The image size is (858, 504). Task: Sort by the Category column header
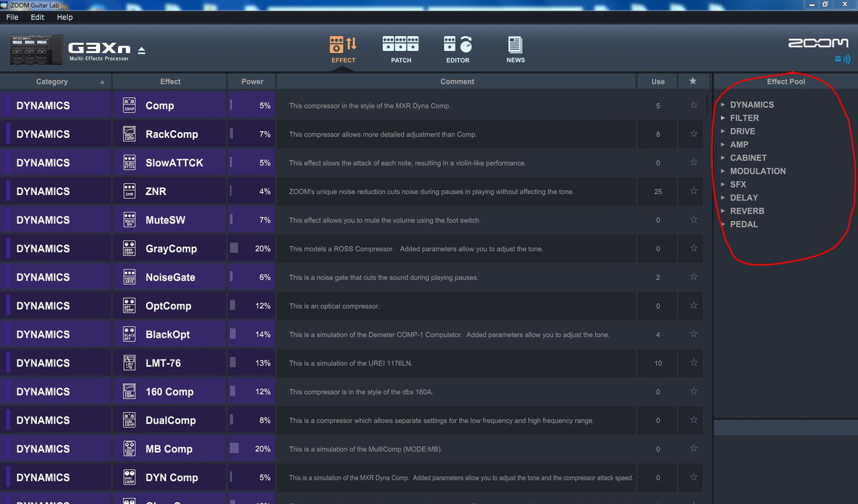[x=56, y=82]
